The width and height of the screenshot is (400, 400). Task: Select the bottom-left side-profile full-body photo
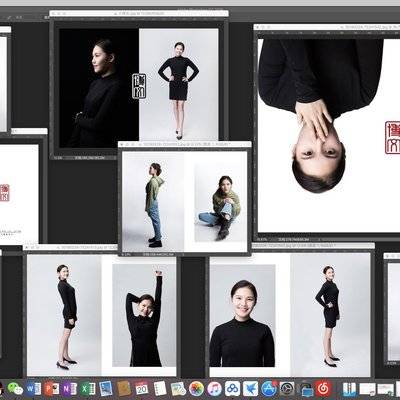click(64, 315)
